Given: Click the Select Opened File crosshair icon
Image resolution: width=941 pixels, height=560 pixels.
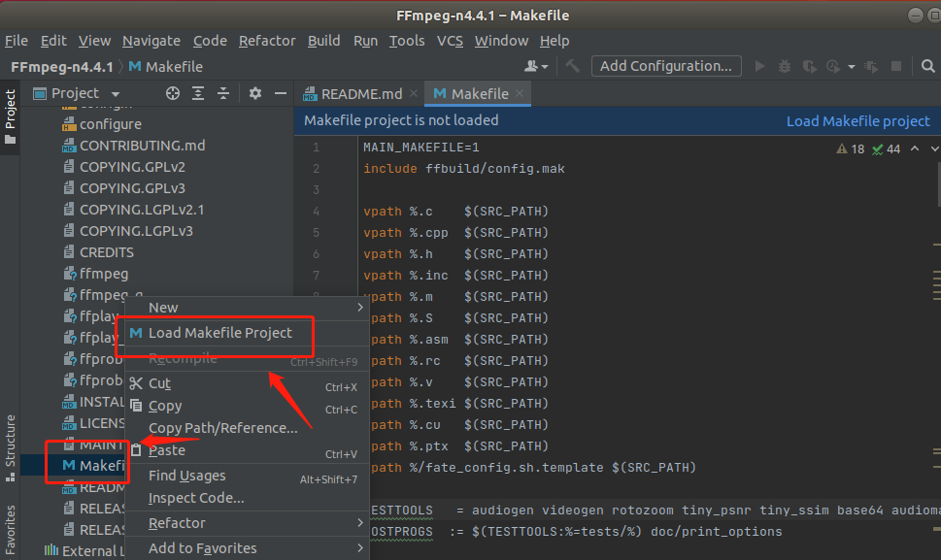Looking at the screenshot, I should [172, 93].
